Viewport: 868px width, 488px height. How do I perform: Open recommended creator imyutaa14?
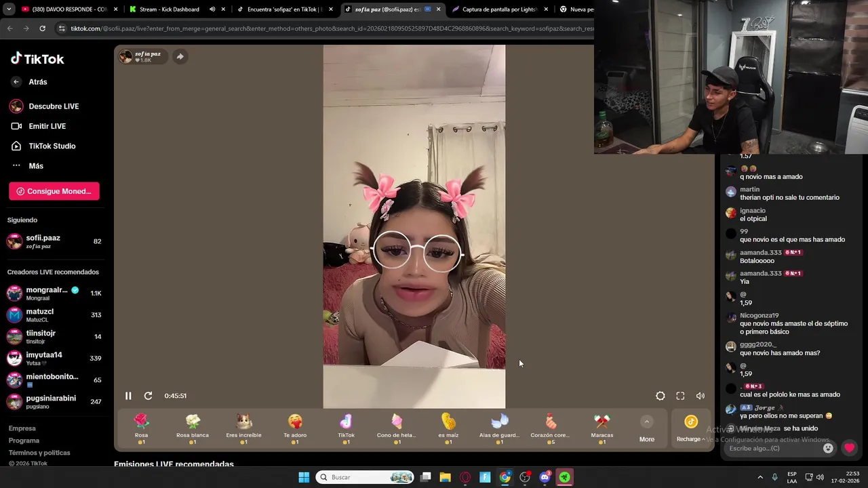point(54,359)
